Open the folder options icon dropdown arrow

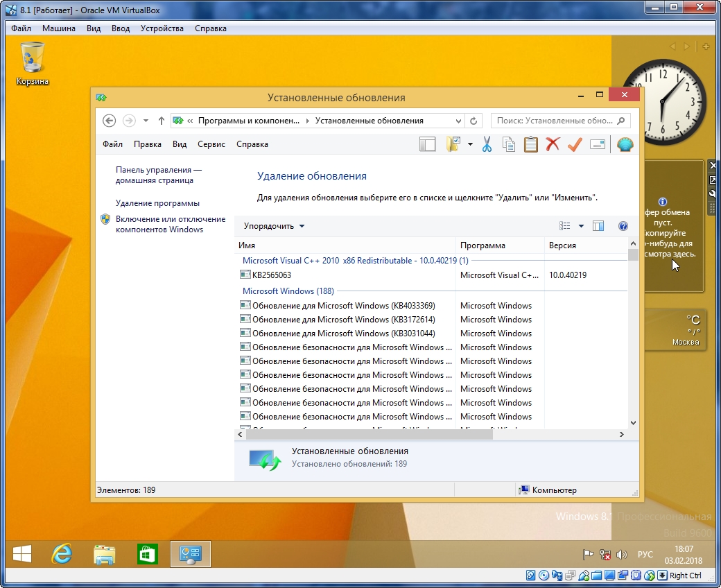[470, 144]
